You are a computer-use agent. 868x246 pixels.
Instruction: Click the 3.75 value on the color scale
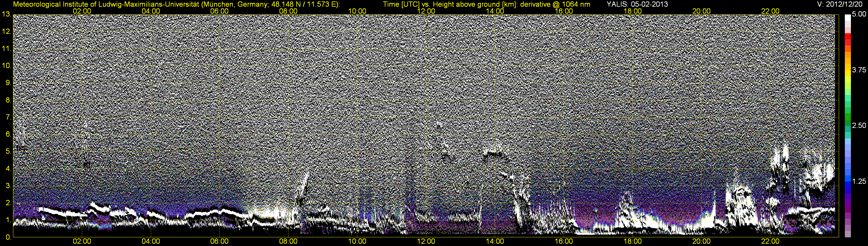(859, 70)
